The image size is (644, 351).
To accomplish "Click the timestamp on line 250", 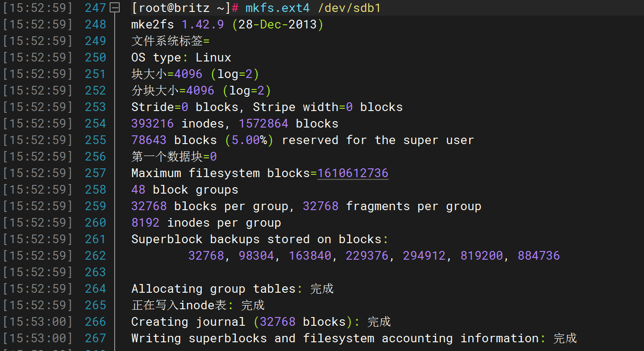I will (38, 57).
